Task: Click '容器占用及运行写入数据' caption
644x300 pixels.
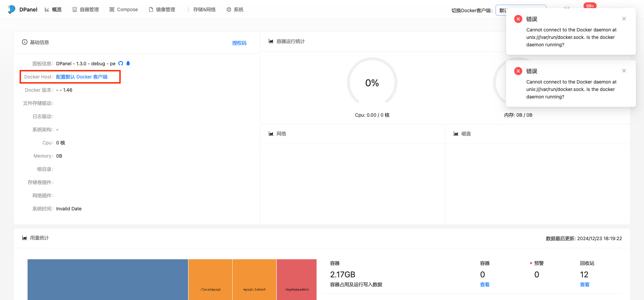Action: 356,284
